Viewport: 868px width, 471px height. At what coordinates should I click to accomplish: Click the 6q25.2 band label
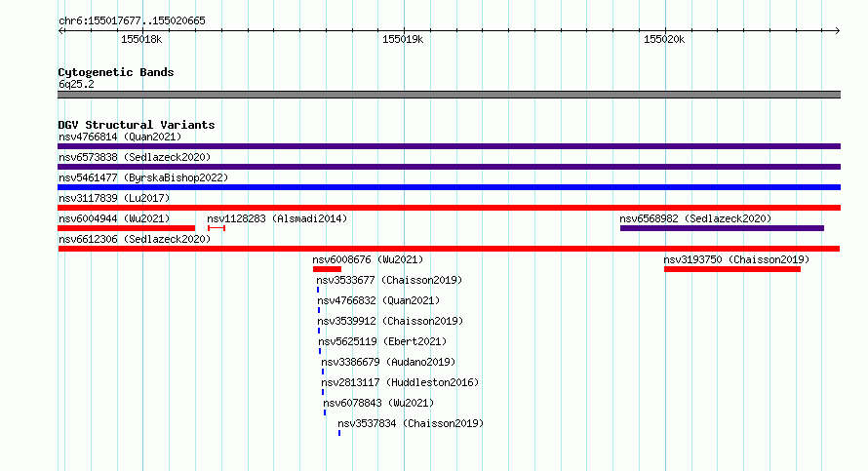click(76, 84)
